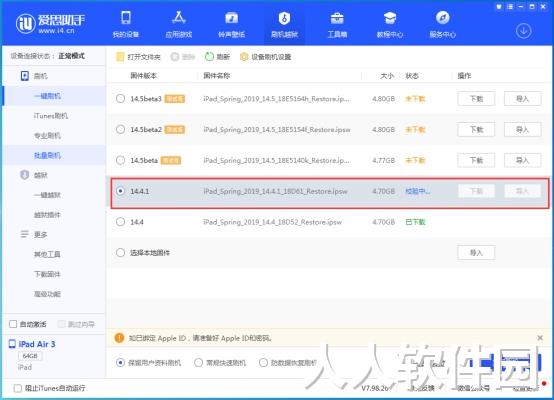
Task: Click the i4.cn 爱思助手 logo
Action: [50, 24]
